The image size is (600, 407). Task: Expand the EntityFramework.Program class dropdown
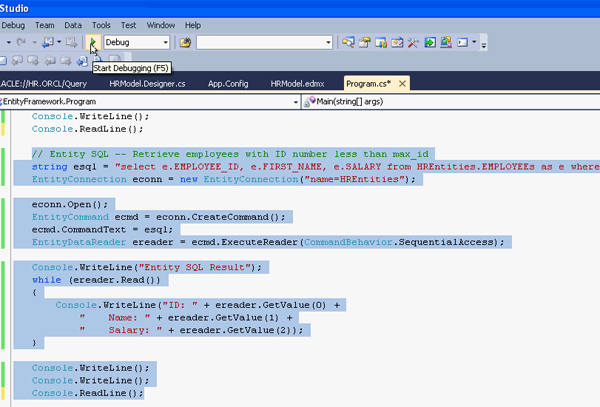293,101
